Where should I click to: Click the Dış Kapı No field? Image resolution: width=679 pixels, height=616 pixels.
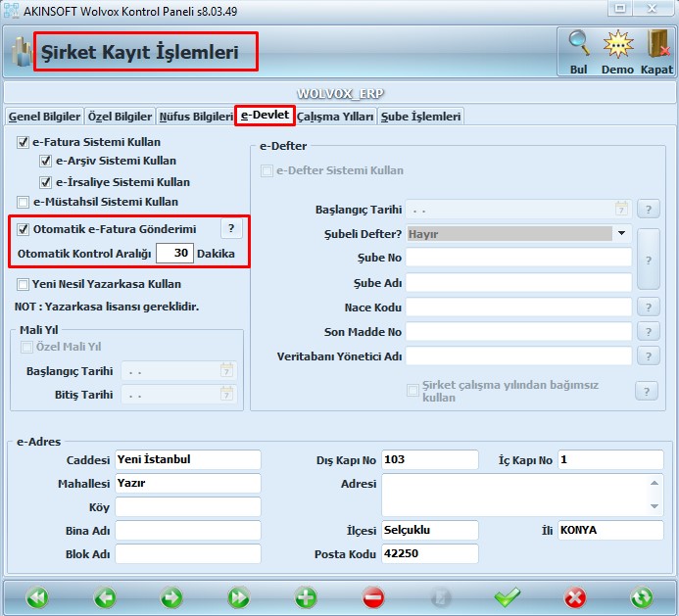tap(430, 459)
